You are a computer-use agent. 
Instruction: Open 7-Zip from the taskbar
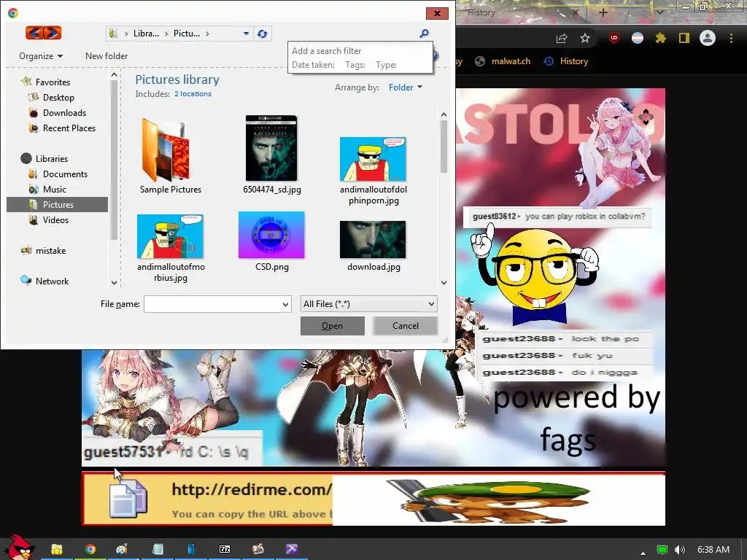[x=225, y=549]
